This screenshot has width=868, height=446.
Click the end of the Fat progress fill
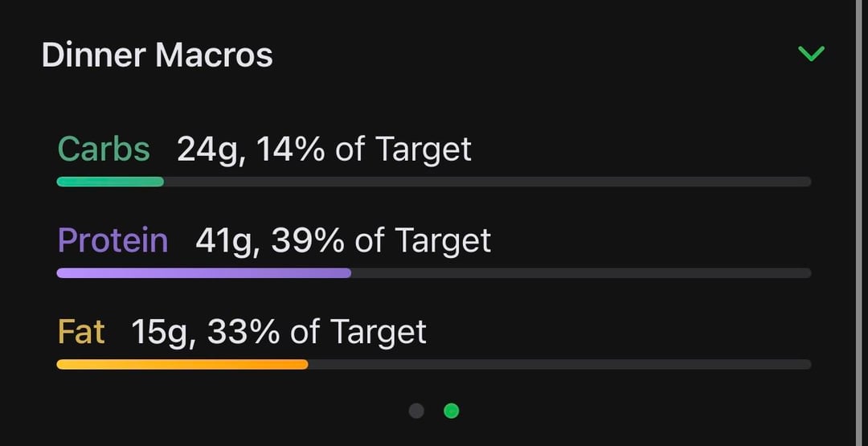click(305, 364)
